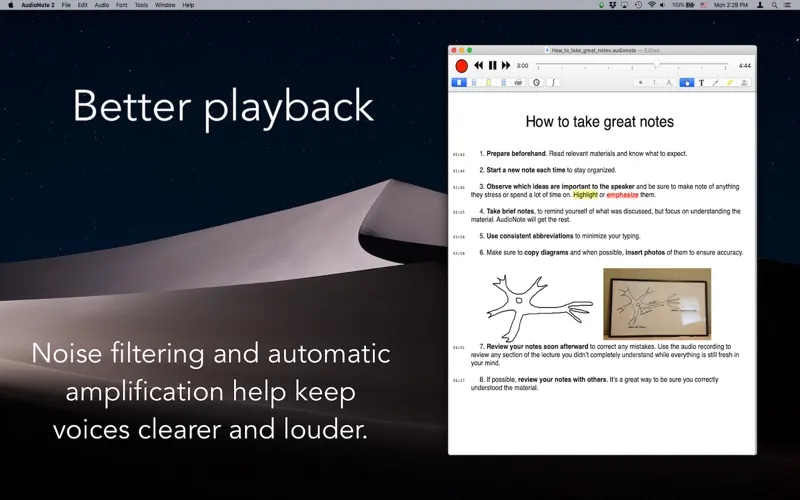Screen dimensions: 800x500
Task: Click the curve symbol toolbar icon
Action: [x=553, y=82]
